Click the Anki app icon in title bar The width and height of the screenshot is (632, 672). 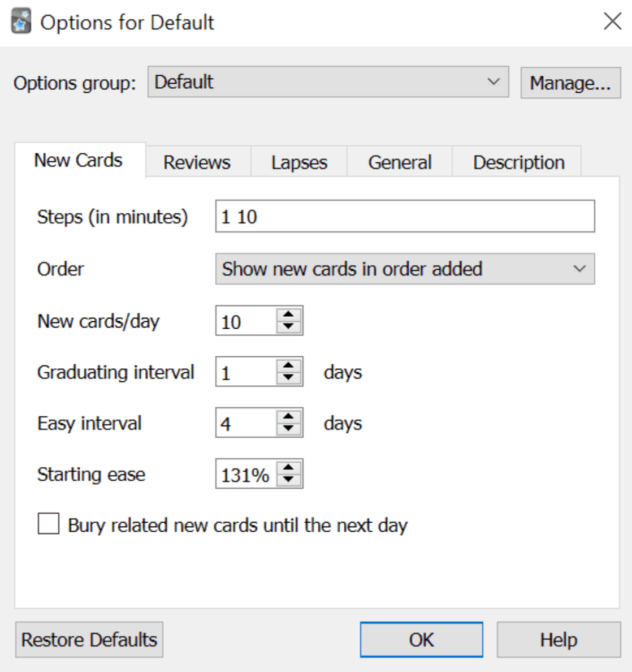21,20
